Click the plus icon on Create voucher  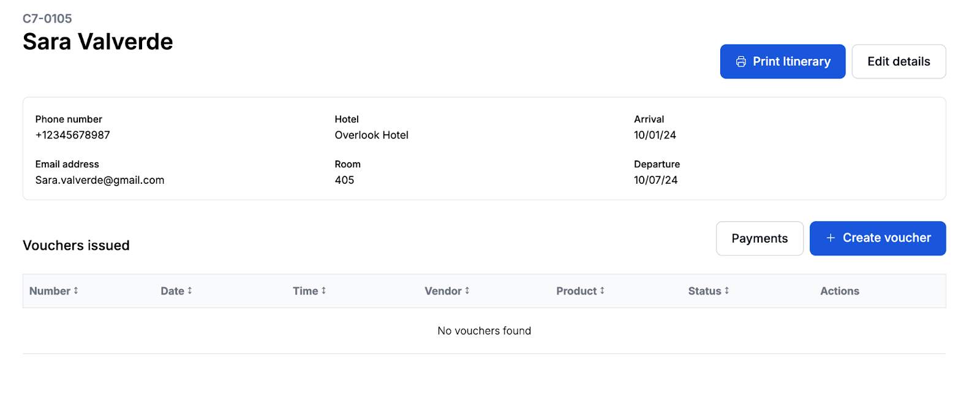coord(831,238)
